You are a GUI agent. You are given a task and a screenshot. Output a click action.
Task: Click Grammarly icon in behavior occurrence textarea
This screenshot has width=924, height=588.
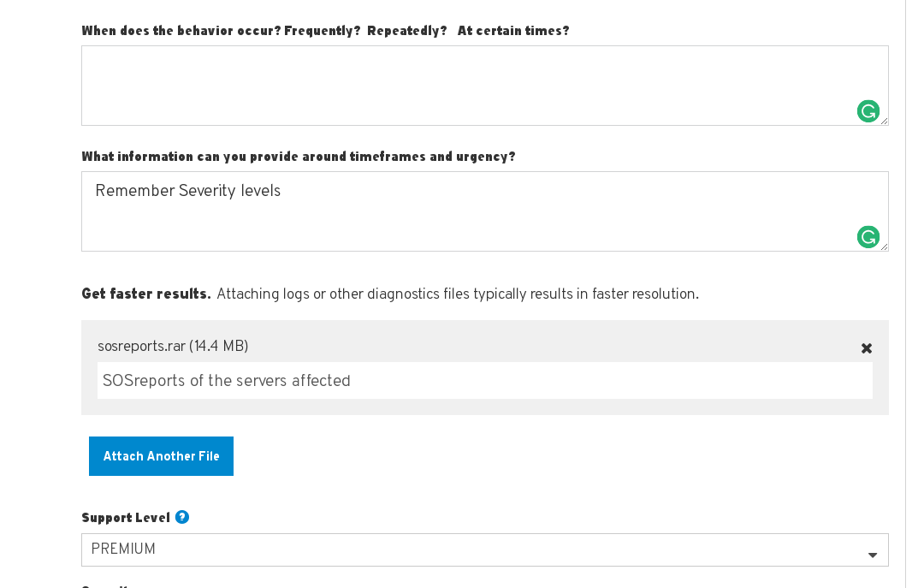868,111
